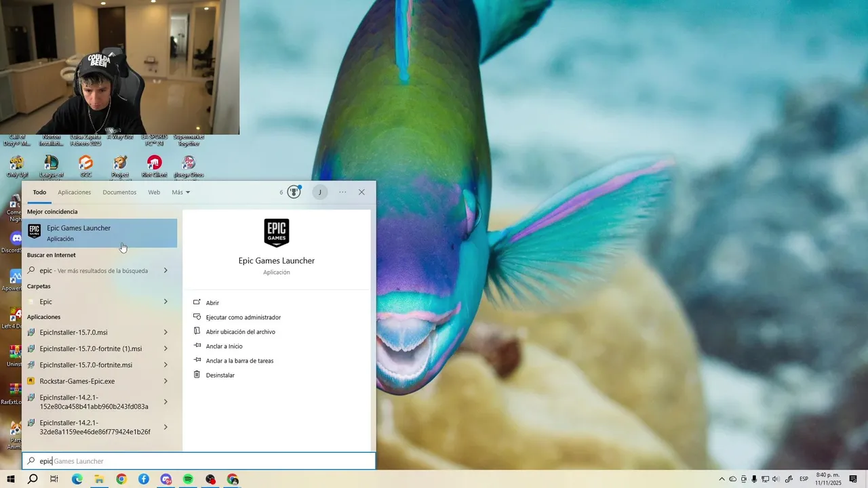Open network tray icon
Viewport: 868px width, 488px height.
pyautogui.click(x=765, y=479)
